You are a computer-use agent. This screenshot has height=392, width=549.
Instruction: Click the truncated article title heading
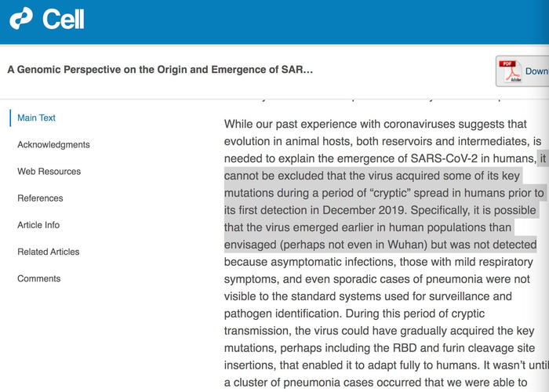(160, 70)
